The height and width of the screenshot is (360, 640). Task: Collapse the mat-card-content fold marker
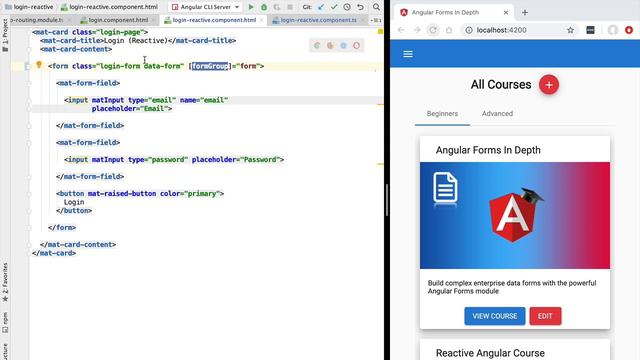coord(29,49)
